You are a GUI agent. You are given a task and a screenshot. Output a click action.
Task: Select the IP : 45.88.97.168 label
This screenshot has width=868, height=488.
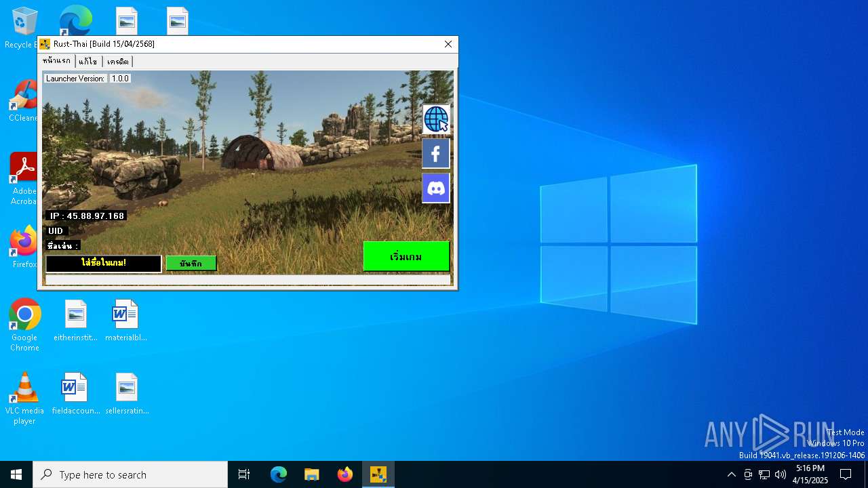(x=86, y=216)
